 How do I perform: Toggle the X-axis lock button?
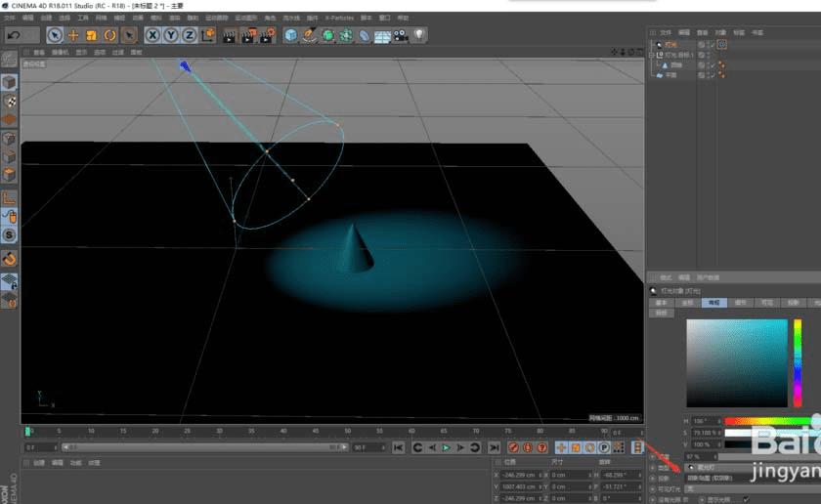click(x=153, y=35)
